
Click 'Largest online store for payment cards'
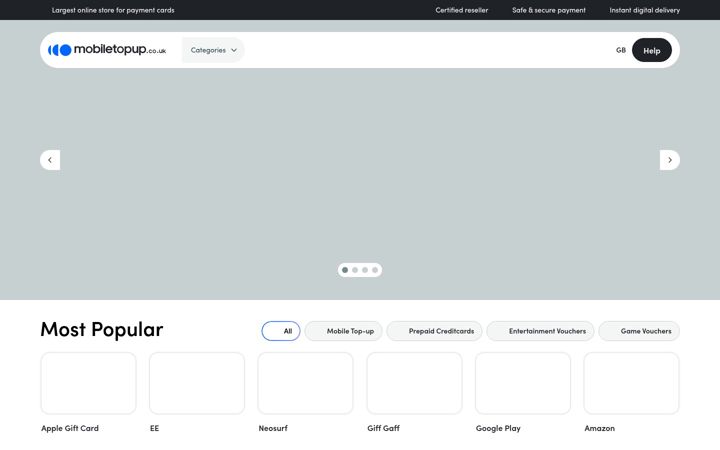coord(113,10)
